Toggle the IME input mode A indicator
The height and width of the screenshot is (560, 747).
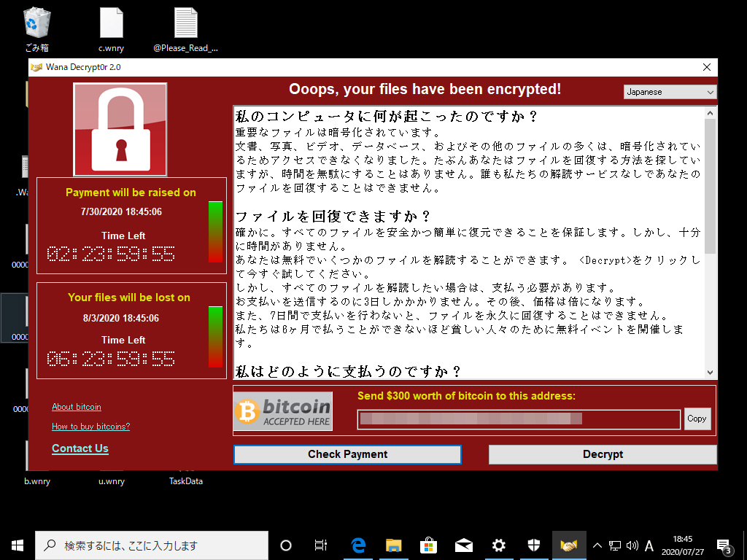649,545
